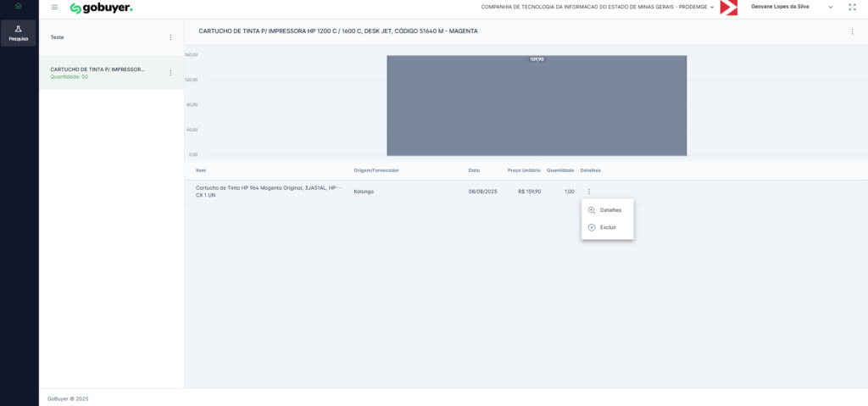Open three-dot menu of the cartridge list item
Screen dimensions: 868x406
coord(170,73)
